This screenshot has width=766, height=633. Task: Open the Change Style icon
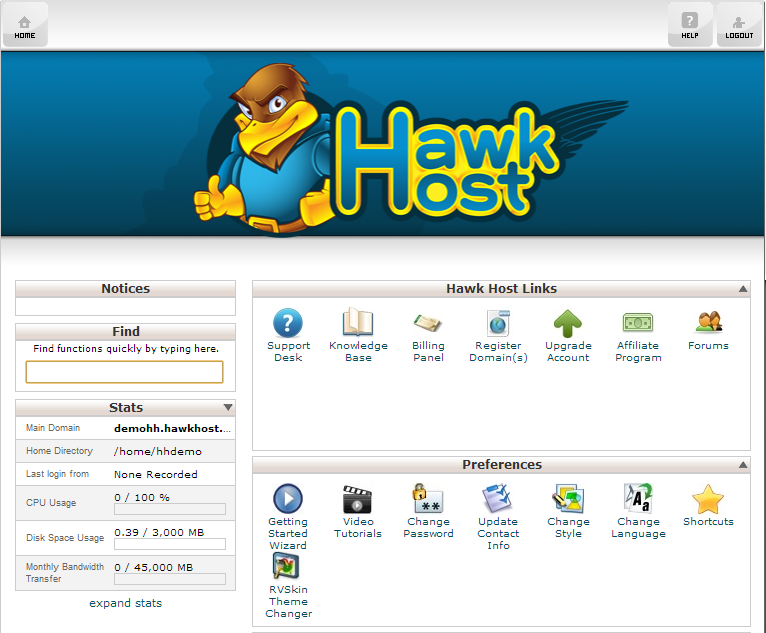[x=568, y=499]
